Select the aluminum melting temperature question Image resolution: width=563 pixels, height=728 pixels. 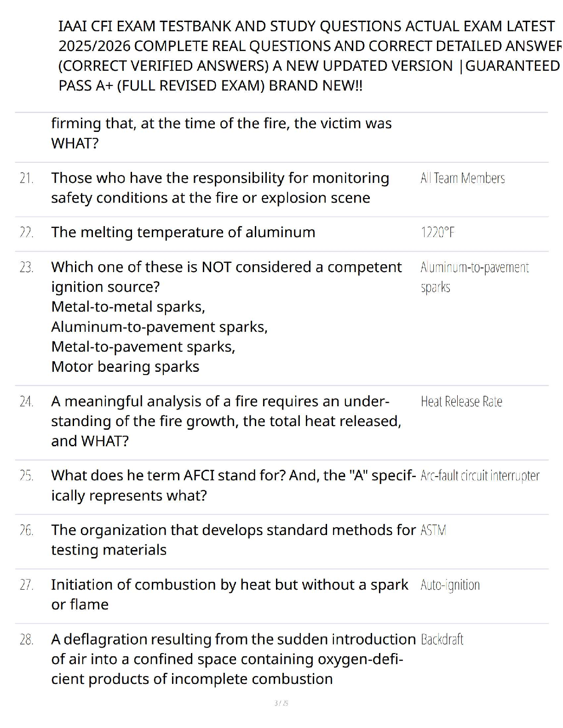(183, 232)
